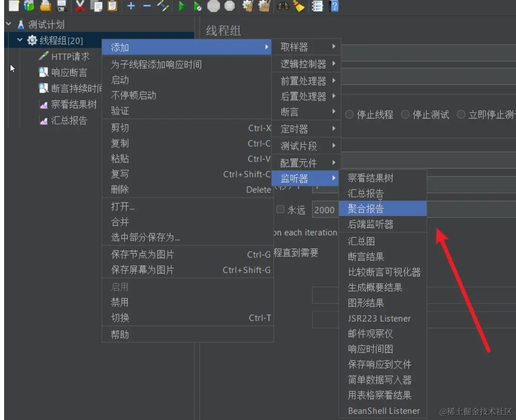Click inside the 2000 loop count field

[x=325, y=209]
